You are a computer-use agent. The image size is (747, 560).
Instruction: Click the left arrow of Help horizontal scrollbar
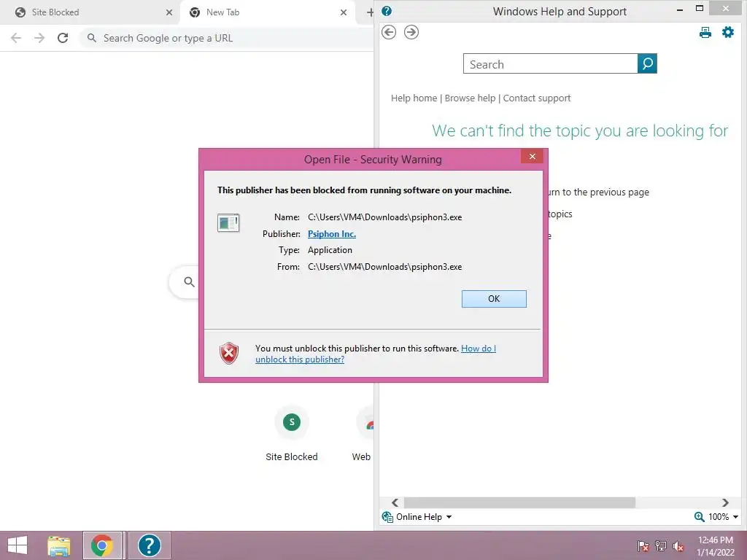tap(395, 502)
